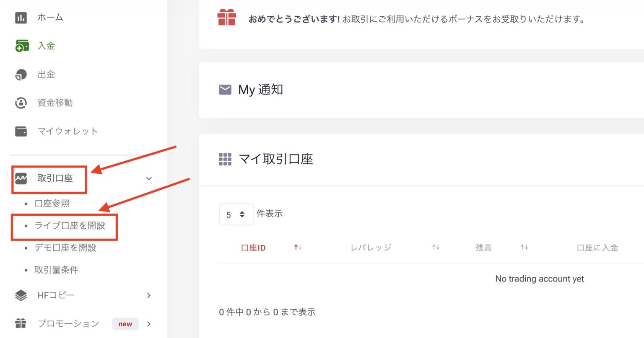The width and height of the screenshot is (644, 338).
Task: Toggle sorting on the レバレッジ column
Action: [x=436, y=247]
